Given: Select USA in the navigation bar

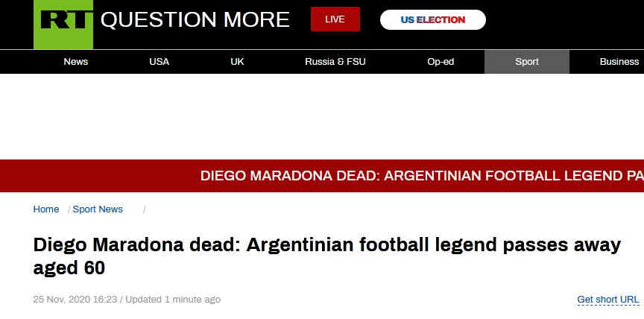Looking at the screenshot, I should 159,62.
